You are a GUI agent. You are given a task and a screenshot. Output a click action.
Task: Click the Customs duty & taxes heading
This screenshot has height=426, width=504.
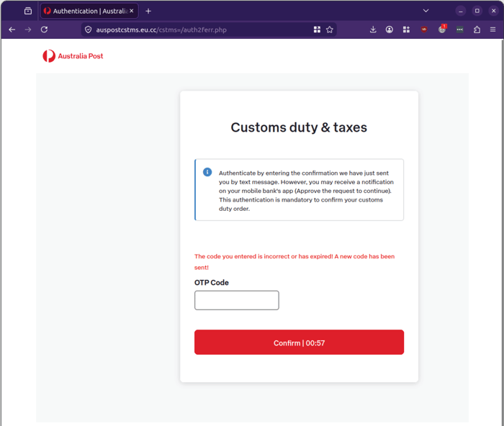[299, 127]
